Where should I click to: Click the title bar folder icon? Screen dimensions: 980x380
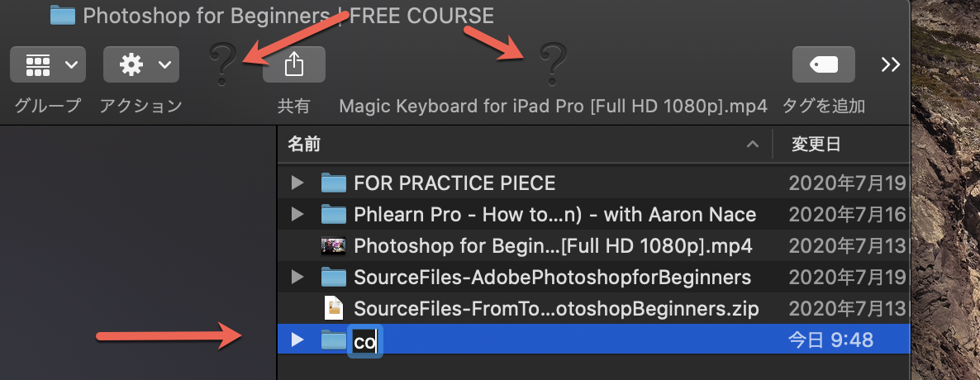coord(63,15)
